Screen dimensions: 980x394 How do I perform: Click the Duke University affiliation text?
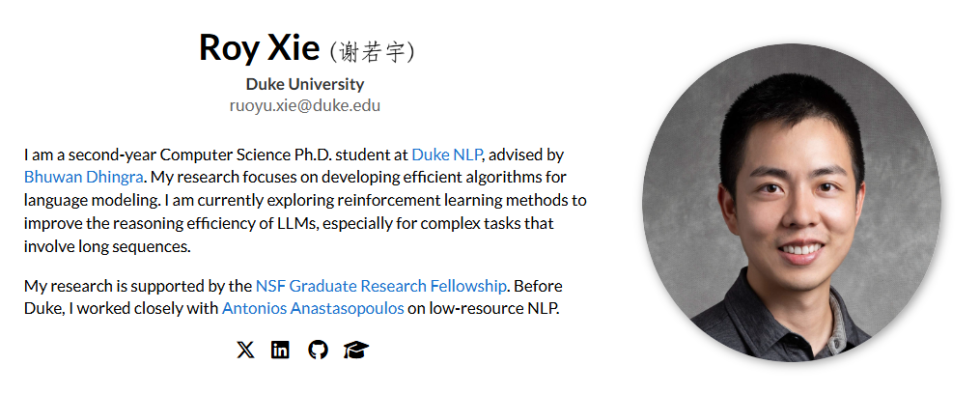[305, 84]
